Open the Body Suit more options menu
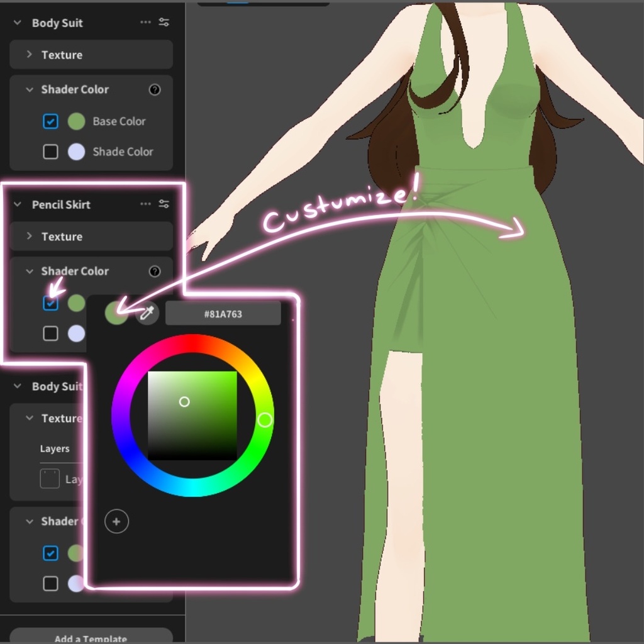Screen dimensions: 644x644 point(145,22)
